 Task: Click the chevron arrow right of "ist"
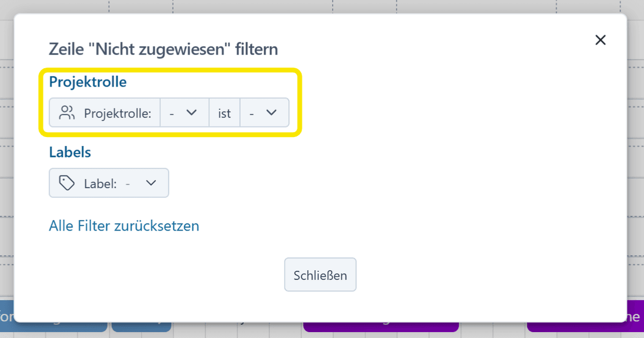[272, 113]
